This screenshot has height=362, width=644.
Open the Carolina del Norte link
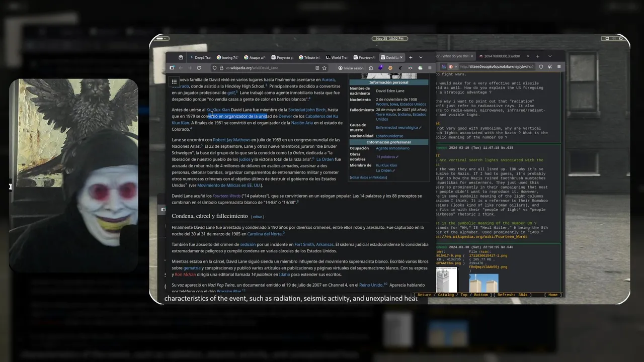265,234
